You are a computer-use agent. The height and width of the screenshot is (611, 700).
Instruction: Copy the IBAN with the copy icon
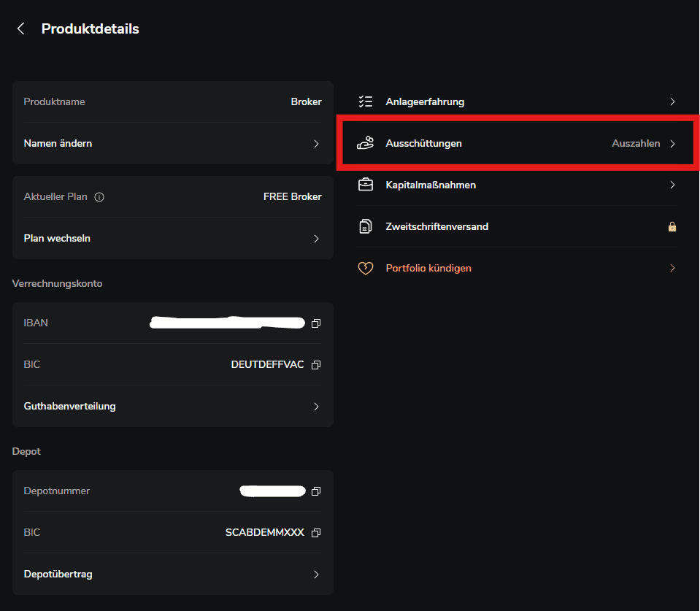coord(316,323)
